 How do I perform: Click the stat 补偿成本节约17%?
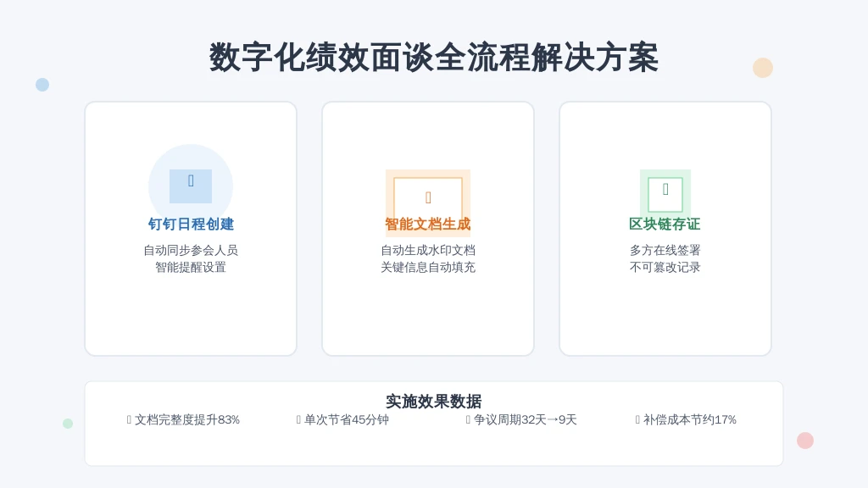(686, 420)
